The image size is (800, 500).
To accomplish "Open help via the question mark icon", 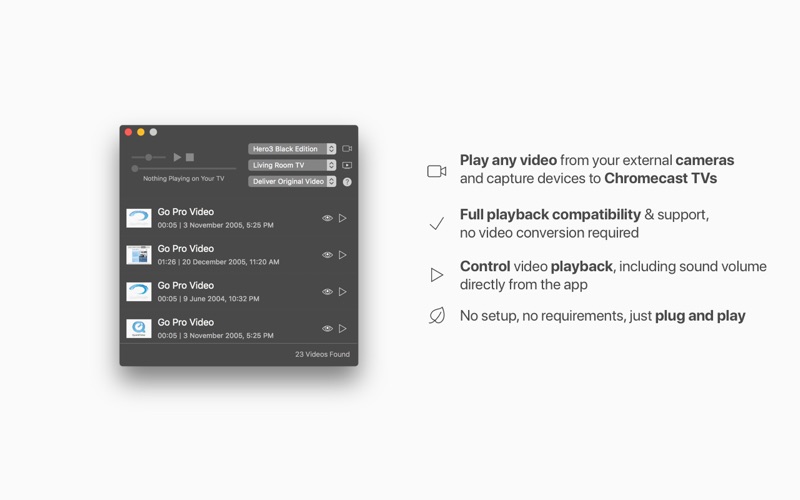I will (x=347, y=182).
